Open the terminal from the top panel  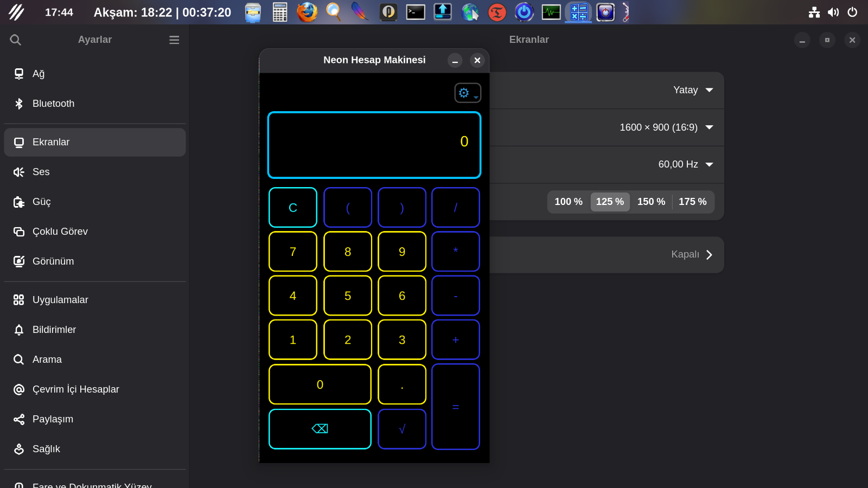point(416,12)
